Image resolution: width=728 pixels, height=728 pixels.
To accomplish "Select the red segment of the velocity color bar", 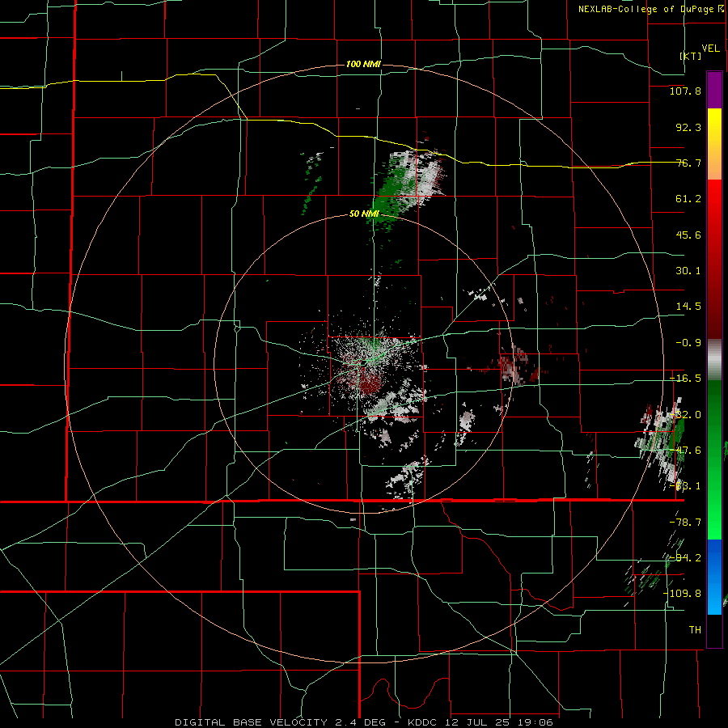I will point(714,260).
